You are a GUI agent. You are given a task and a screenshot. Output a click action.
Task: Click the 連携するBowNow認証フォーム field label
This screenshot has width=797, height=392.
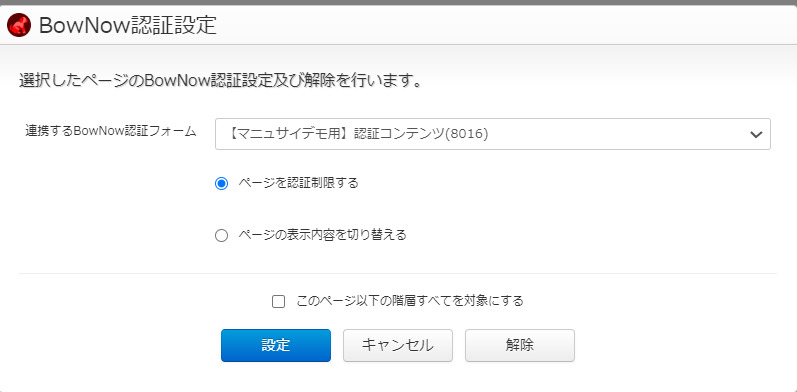[x=111, y=131]
